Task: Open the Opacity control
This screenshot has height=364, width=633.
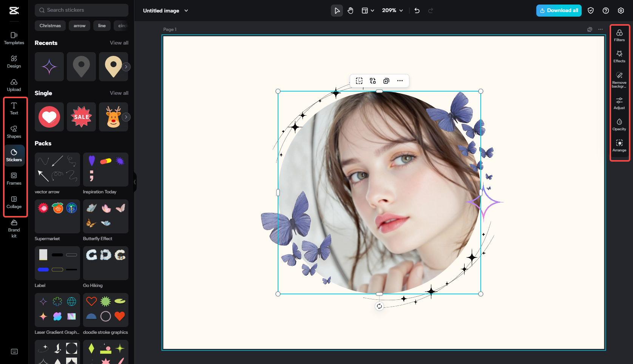Action: click(619, 124)
